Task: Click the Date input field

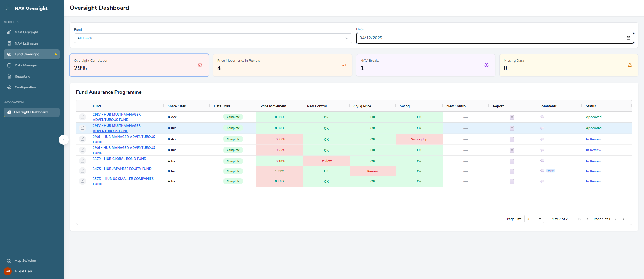Action: click(x=489, y=38)
